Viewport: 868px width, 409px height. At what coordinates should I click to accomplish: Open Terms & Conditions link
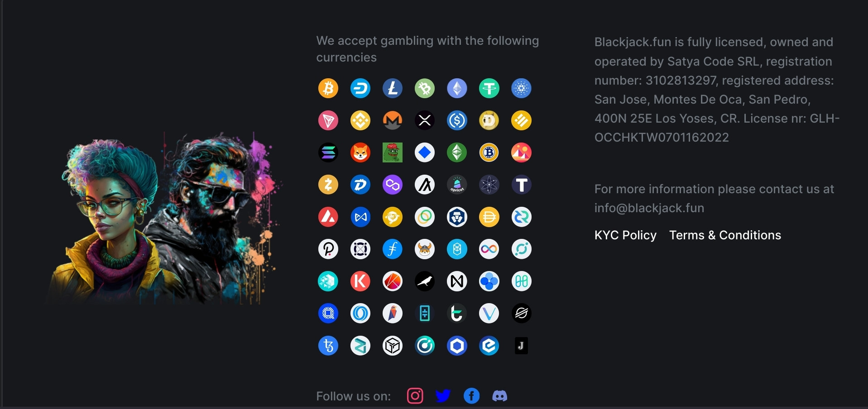(x=725, y=235)
